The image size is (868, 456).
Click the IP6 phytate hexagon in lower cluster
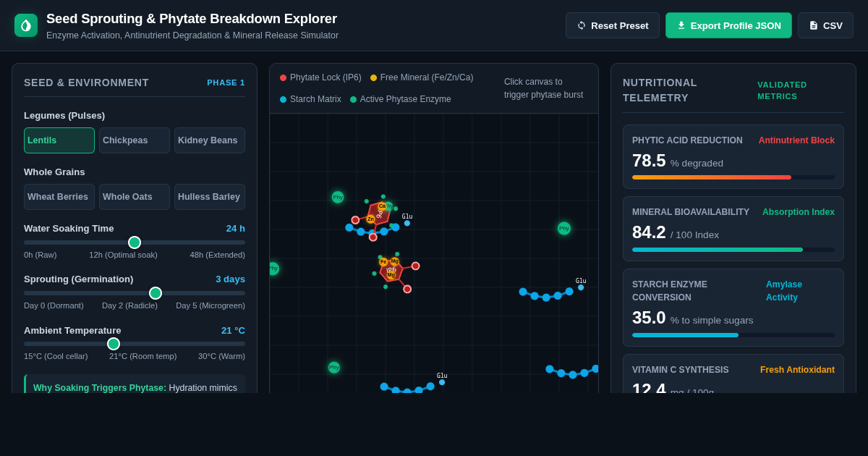coord(391,270)
